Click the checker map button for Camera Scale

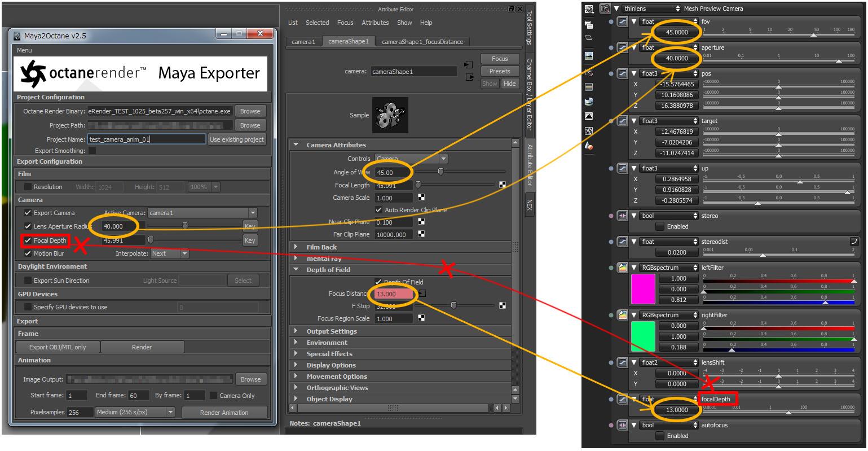coord(421,198)
